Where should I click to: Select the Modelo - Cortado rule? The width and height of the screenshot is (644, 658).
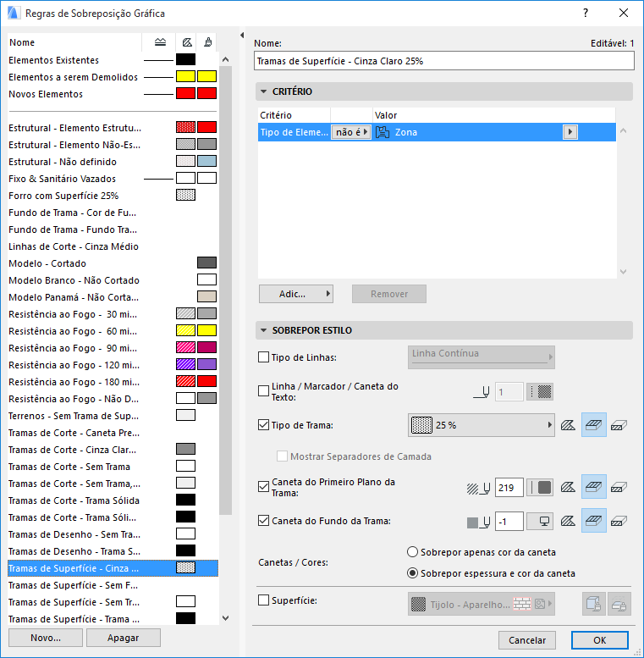click(x=113, y=263)
